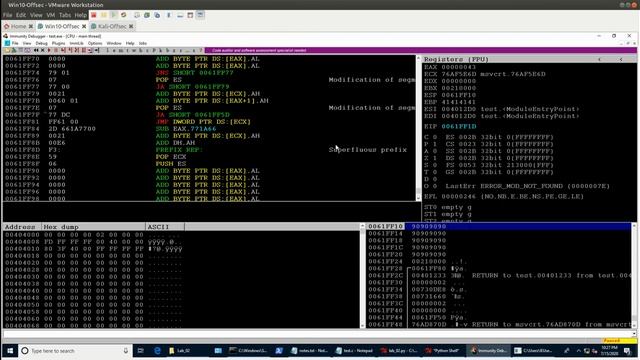Show Call stack with the 'k' button
The width and height of the screenshot is (640, 360).
(161, 50)
